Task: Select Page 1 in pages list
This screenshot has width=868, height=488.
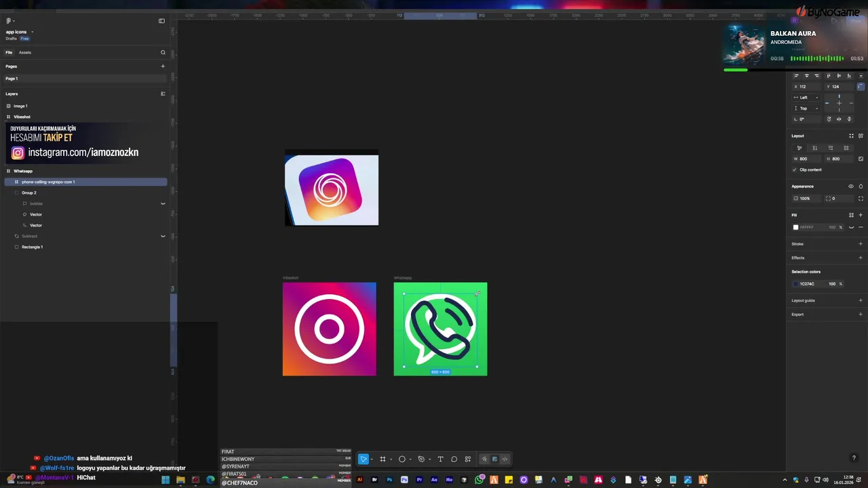Action: pos(85,79)
